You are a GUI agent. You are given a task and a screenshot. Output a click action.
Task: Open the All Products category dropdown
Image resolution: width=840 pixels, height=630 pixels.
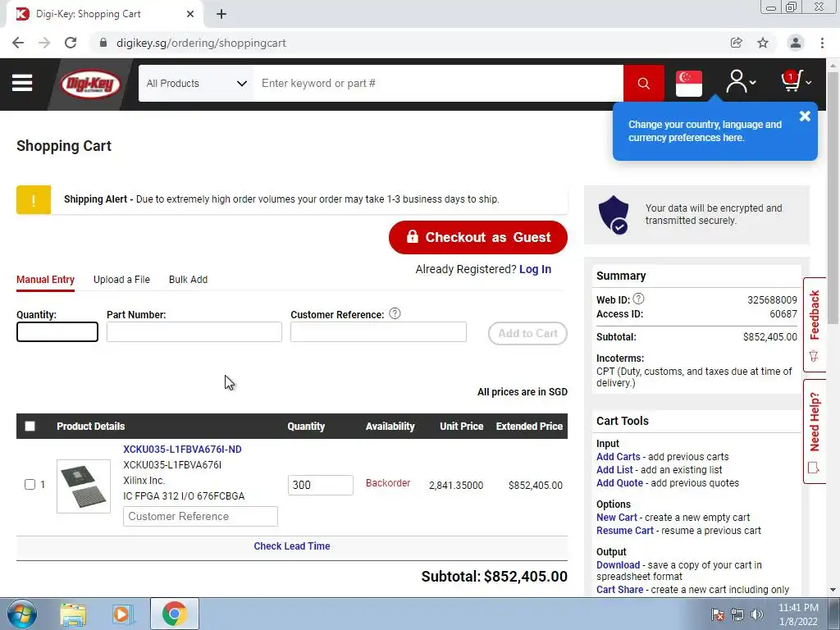click(196, 83)
